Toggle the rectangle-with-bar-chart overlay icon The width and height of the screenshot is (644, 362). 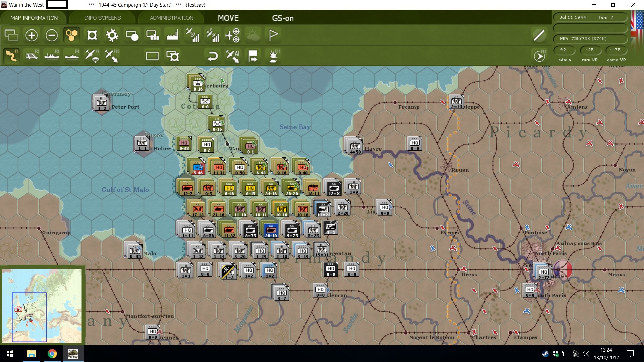coord(152,35)
